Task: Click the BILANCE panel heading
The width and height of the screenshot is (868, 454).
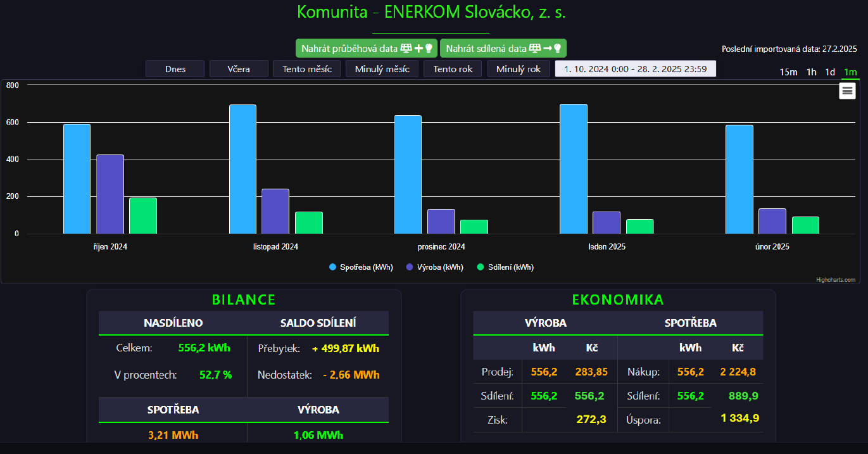Action: [x=244, y=300]
